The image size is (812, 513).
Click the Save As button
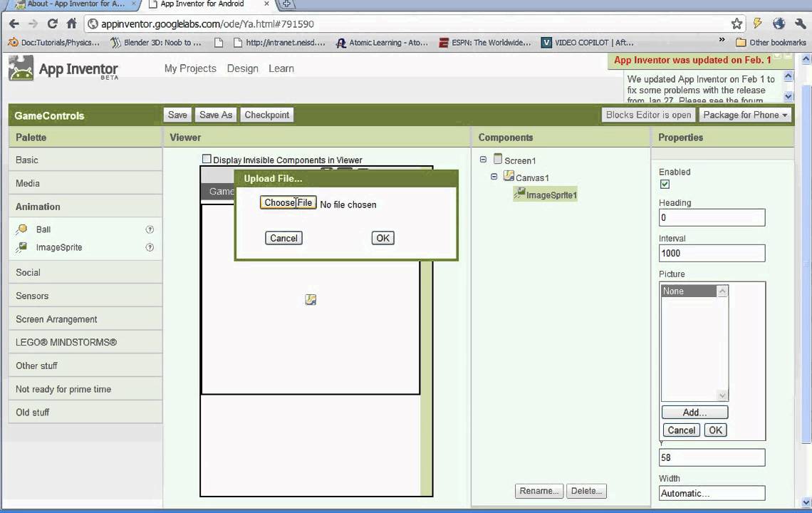point(215,115)
